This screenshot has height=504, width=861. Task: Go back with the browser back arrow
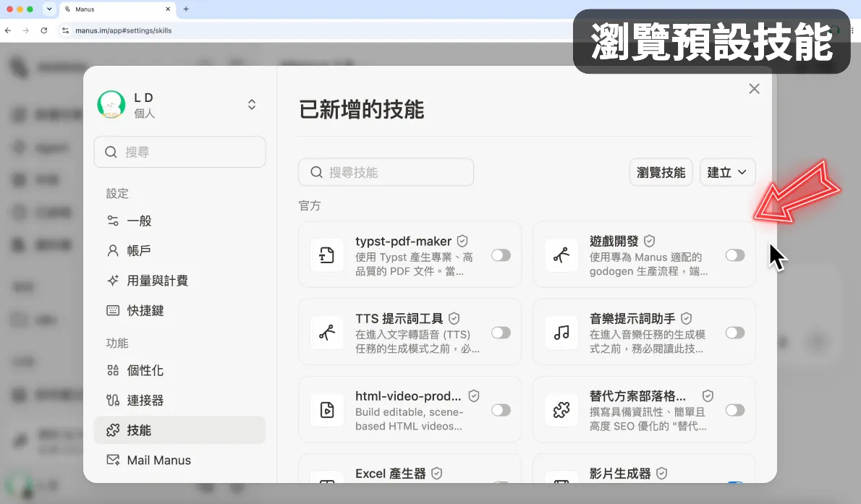click(8, 31)
